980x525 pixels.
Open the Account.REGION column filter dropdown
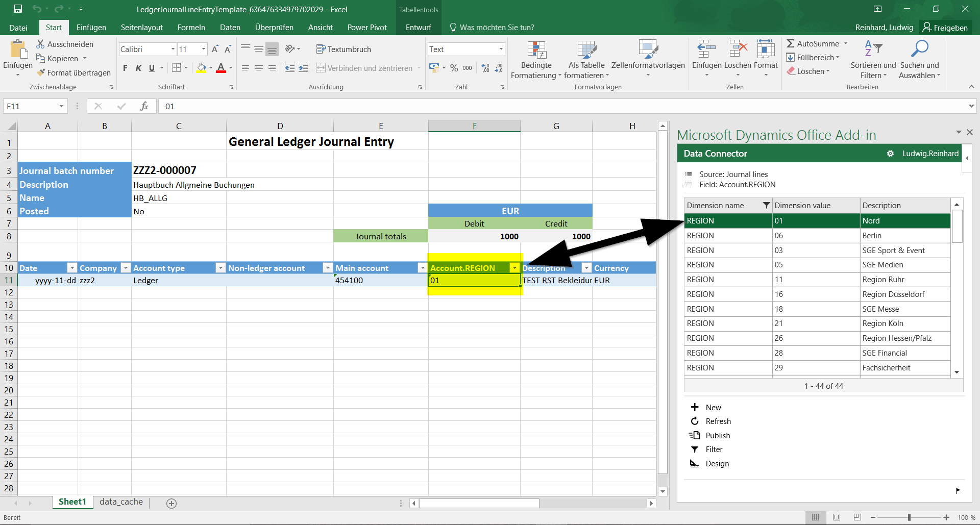pos(514,267)
